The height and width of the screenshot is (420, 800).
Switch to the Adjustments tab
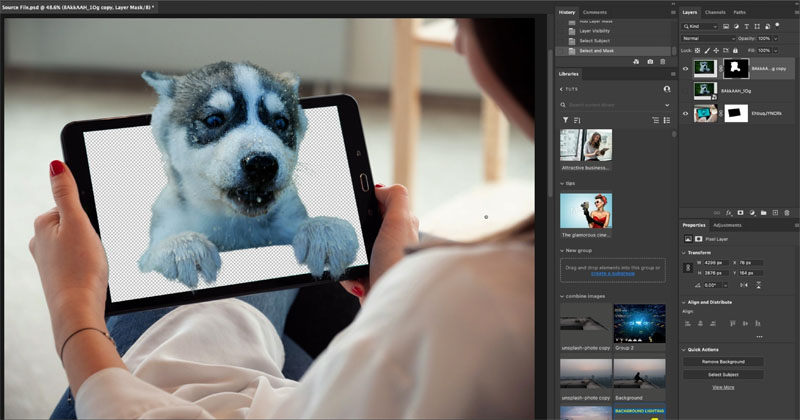pyautogui.click(x=727, y=225)
